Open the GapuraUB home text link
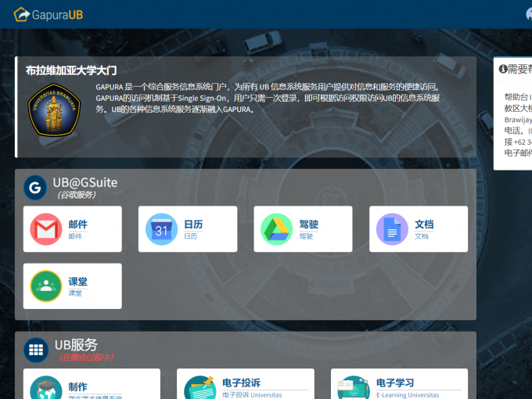 pos(57,15)
